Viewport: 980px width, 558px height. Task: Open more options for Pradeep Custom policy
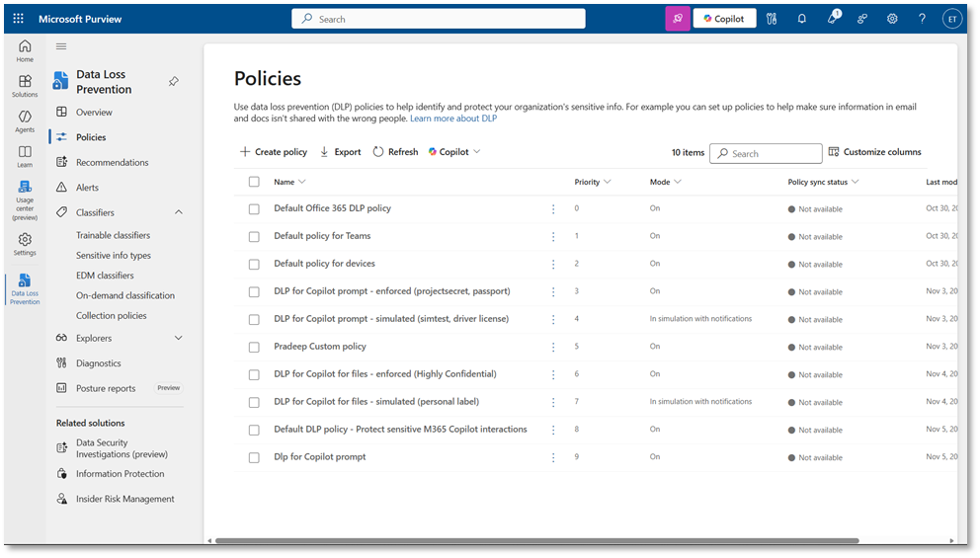[553, 347]
